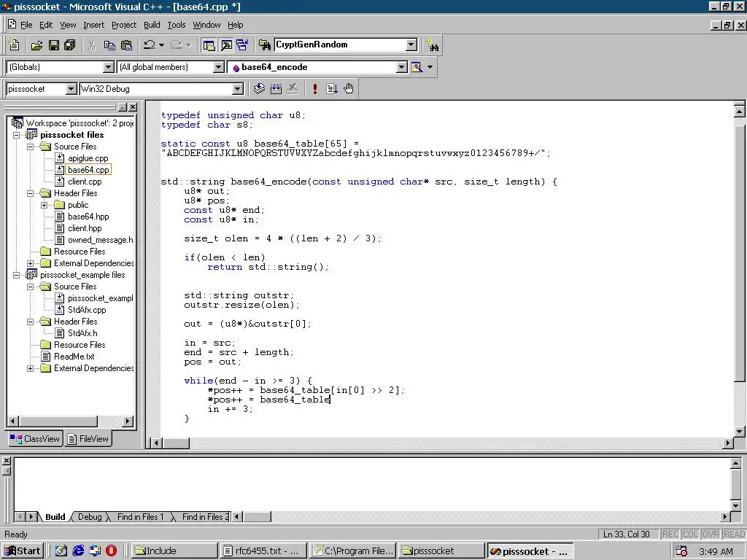Select apiglue.cpp in the file tree

(x=88, y=158)
